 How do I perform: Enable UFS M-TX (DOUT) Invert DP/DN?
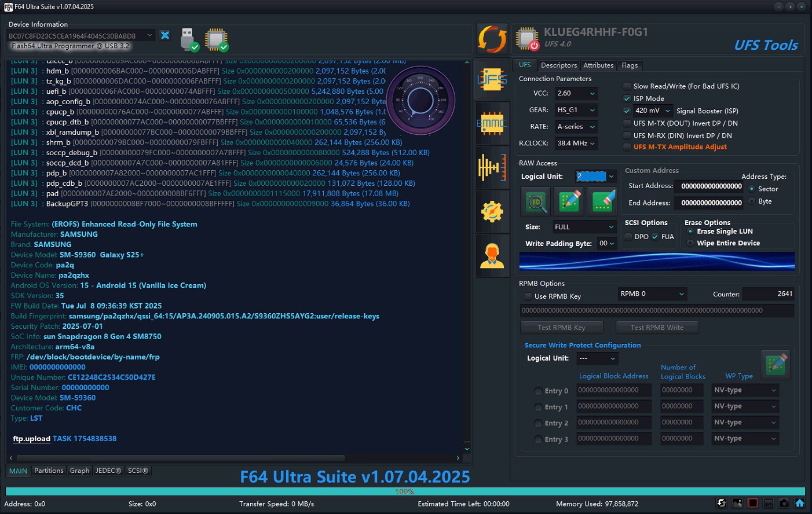pos(627,123)
